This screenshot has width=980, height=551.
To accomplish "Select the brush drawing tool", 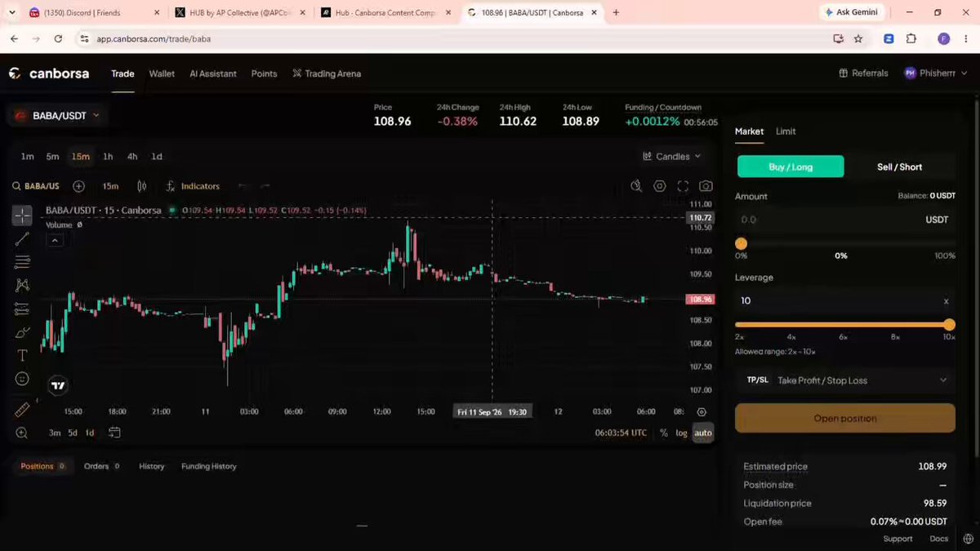I will (x=22, y=332).
